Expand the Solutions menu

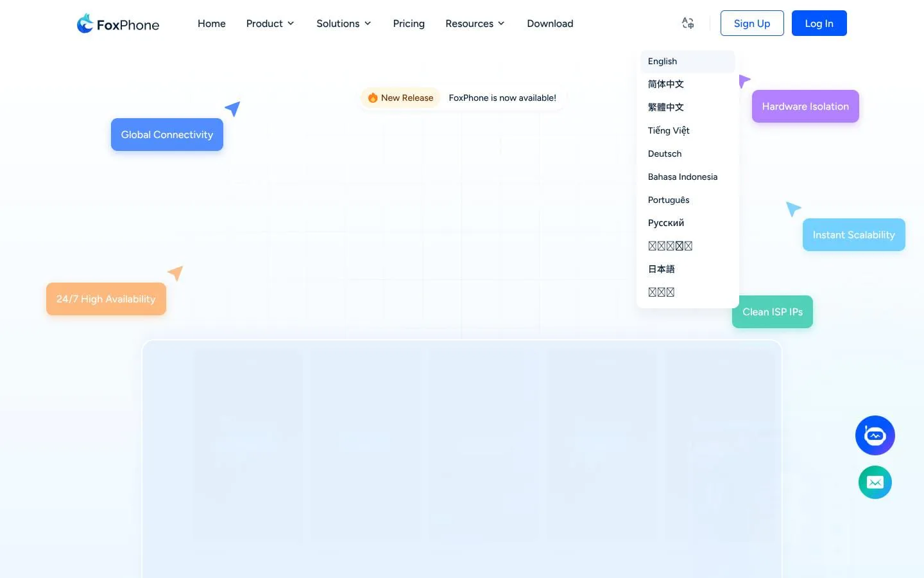coord(344,24)
